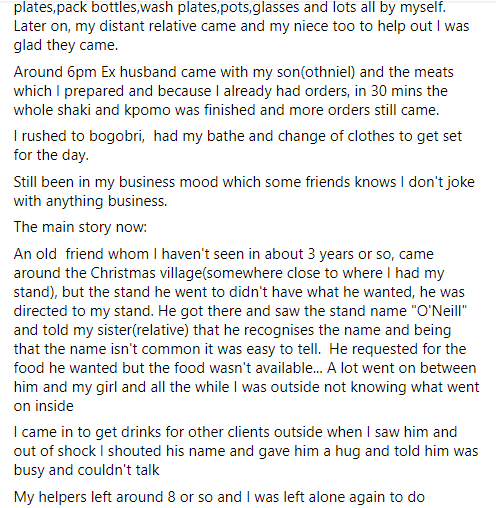Click the paragraph starting "An old friend whom"
Image resolution: width=496 pixels, height=508 pixels.
pos(246,330)
